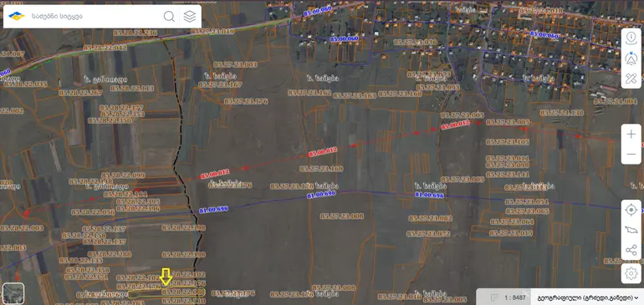Select parcel label 85.27.23.168
The image size is (644, 305).
400,94
